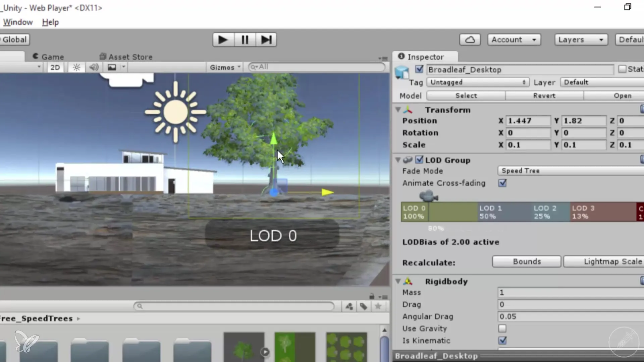Select the LOD 3 13% segment

tap(603, 212)
